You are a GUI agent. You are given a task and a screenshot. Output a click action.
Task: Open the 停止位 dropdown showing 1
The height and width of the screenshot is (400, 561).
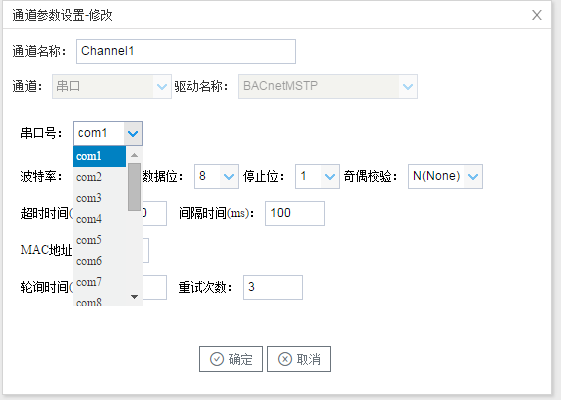coord(330,176)
